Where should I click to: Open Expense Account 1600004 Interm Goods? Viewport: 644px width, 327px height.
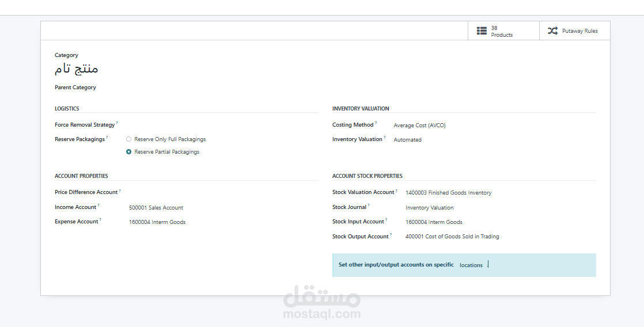157,222
